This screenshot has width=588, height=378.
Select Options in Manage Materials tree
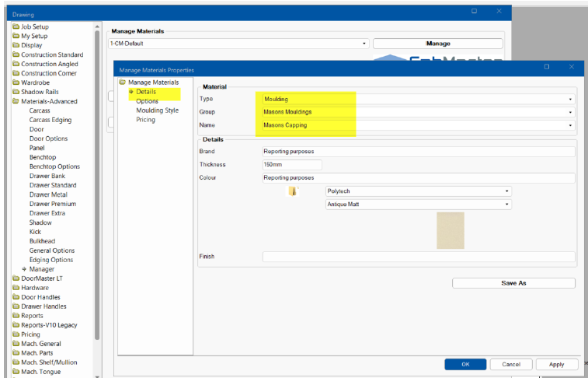point(147,101)
